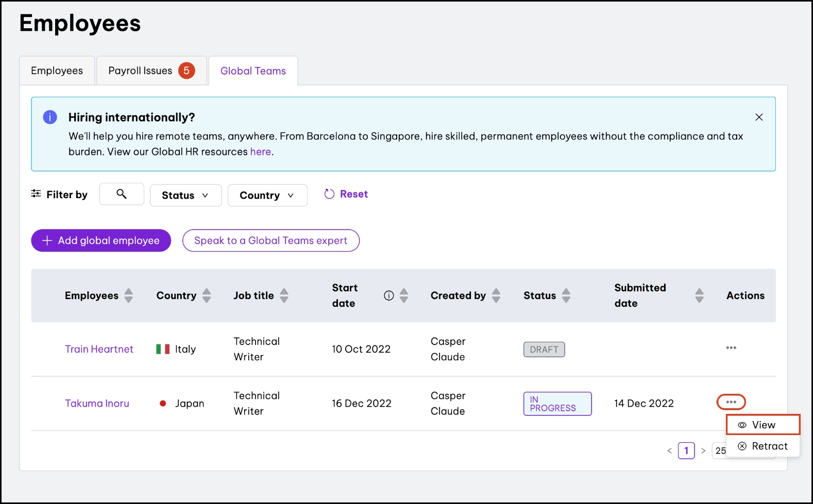Open actions menu for Train Heartnet

point(731,348)
